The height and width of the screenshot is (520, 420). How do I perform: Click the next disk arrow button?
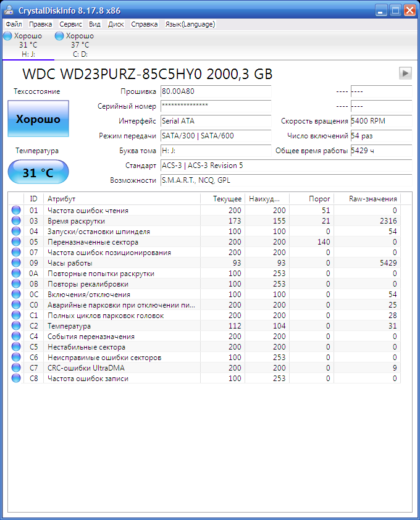tap(405, 73)
